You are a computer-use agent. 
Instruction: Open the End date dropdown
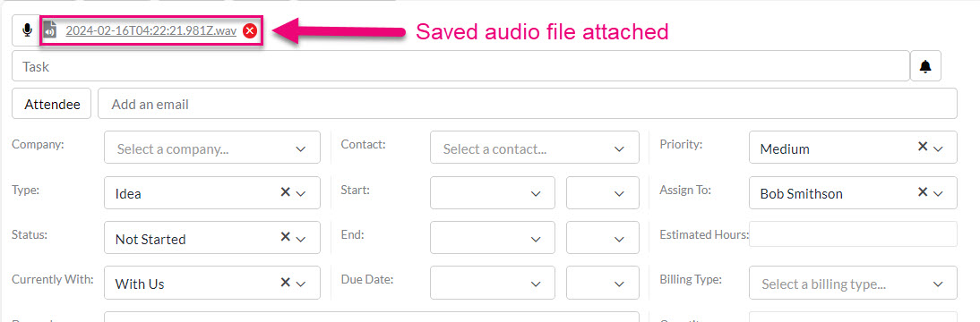coord(493,238)
